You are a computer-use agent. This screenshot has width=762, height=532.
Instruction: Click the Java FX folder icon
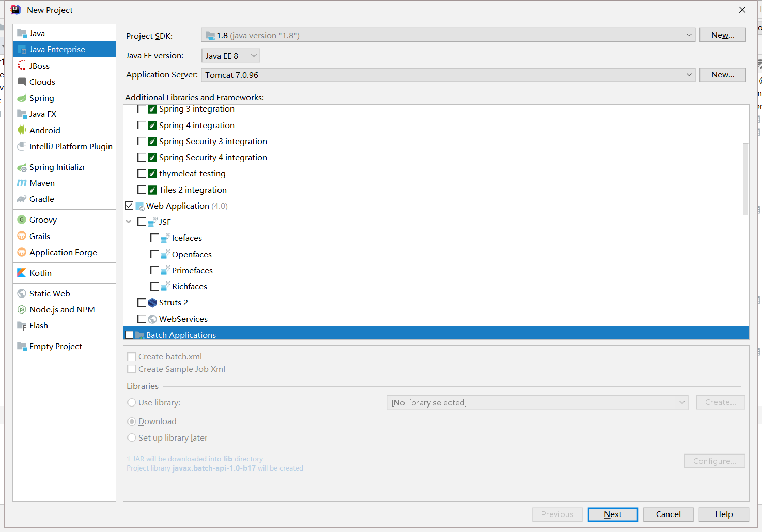pyautogui.click(x=22, y=114)
